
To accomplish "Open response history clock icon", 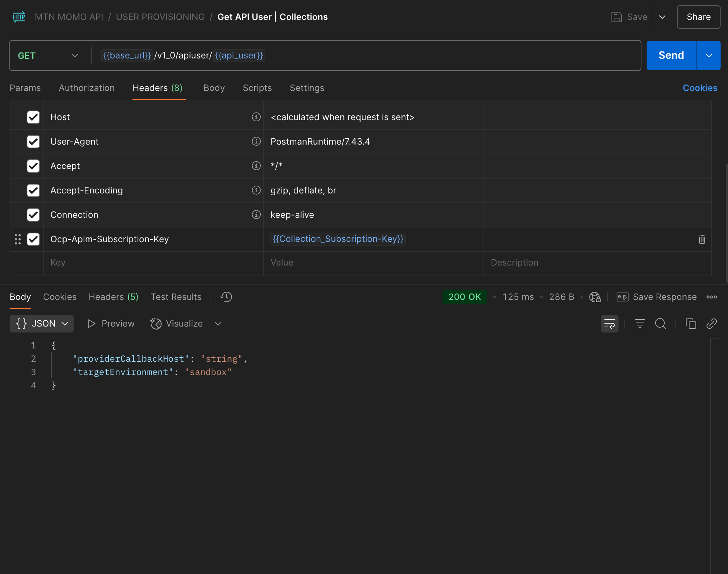I will 226,297.
